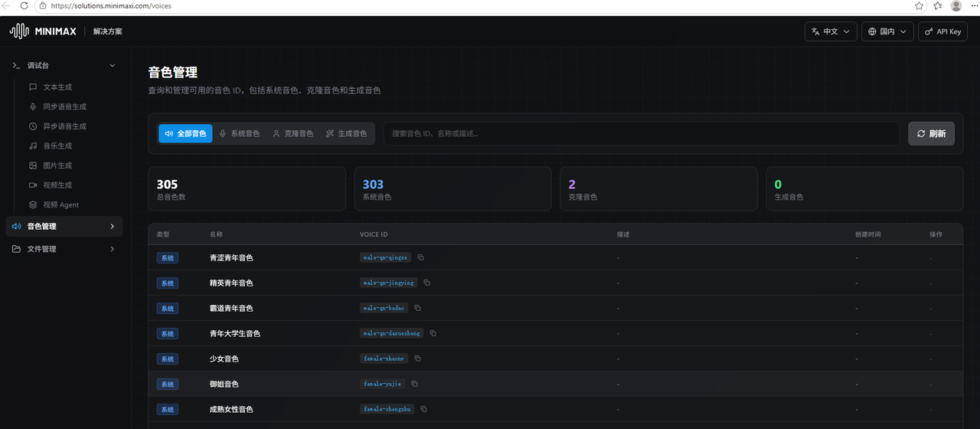Click the 文本生成 chat bubble icon
Image resolution: width=980 pixels, height=429 pixels.
(x=33, y=87)
